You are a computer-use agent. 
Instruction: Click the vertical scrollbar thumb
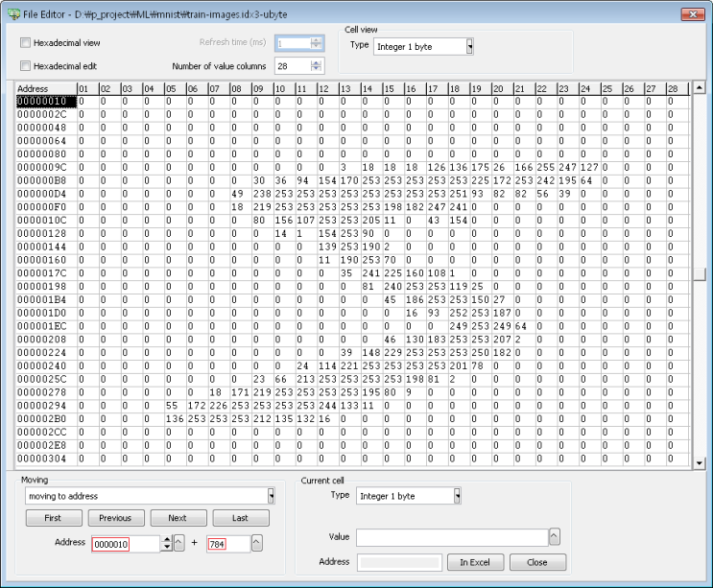coord(700,274)
